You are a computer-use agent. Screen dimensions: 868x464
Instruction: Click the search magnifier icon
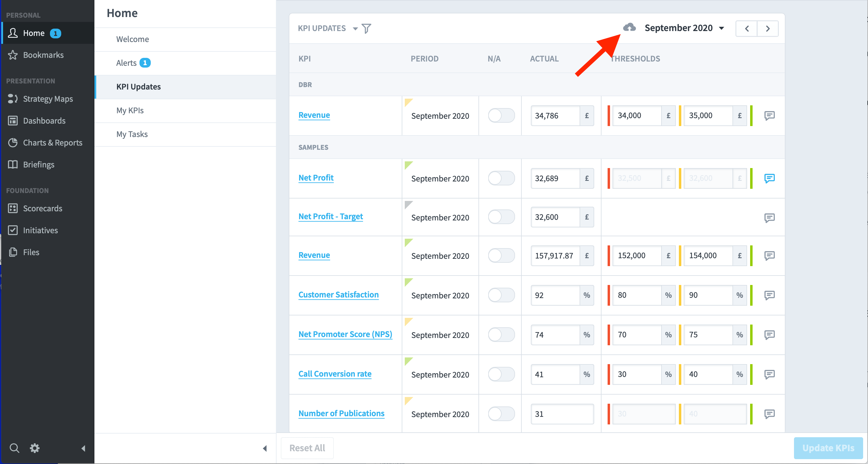[x=14, y=448]
